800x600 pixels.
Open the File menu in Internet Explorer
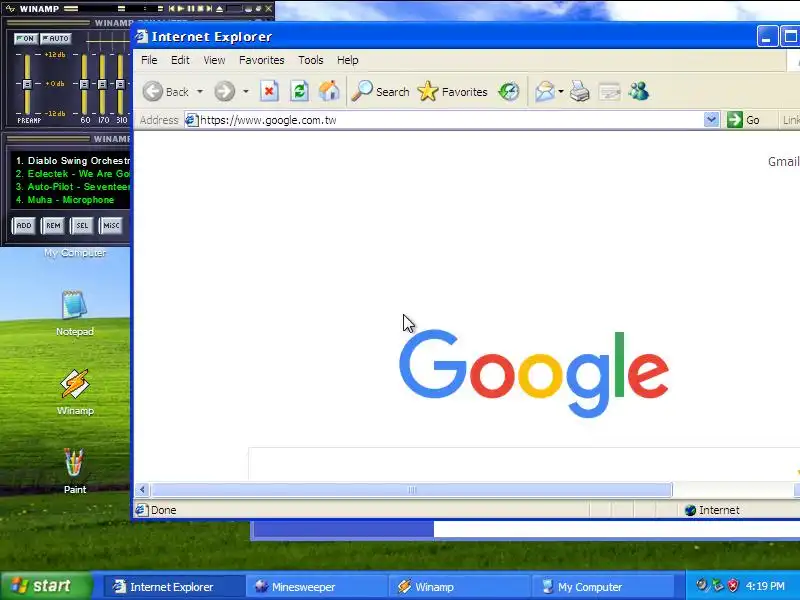click(149, 60)
